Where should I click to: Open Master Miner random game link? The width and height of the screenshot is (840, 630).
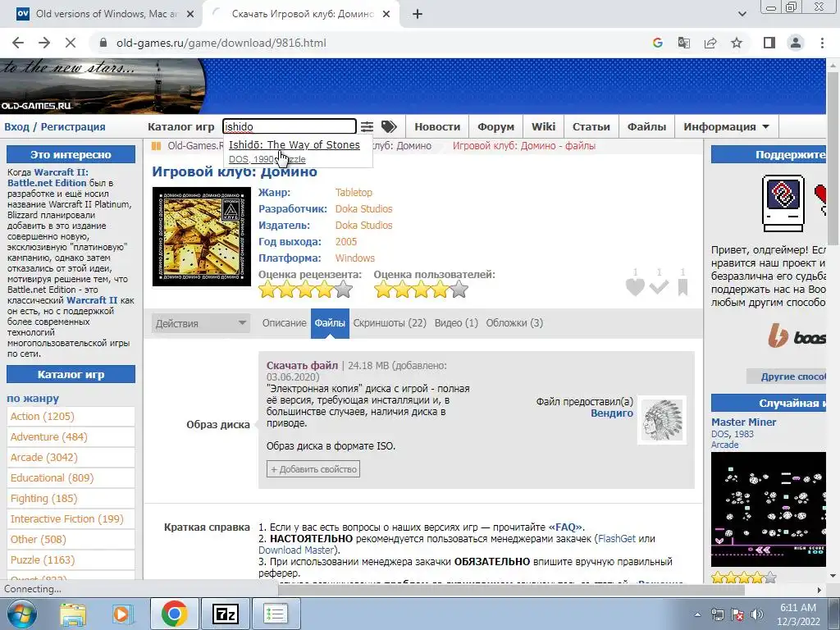743,422
